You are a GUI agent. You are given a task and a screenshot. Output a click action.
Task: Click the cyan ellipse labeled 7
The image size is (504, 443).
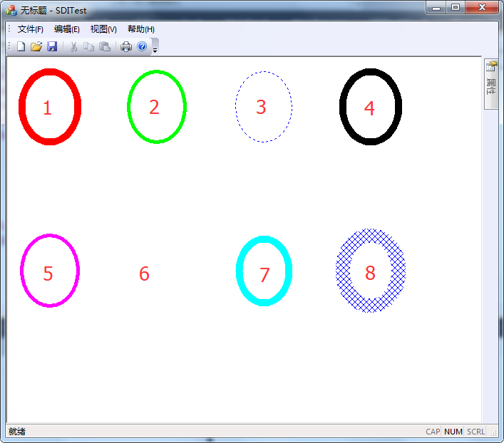click(264, 271)
